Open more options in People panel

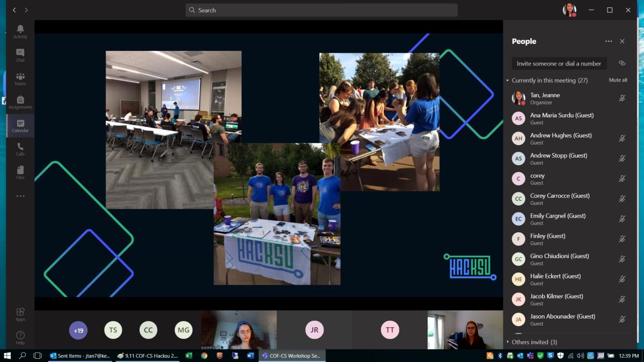point(608,41)
